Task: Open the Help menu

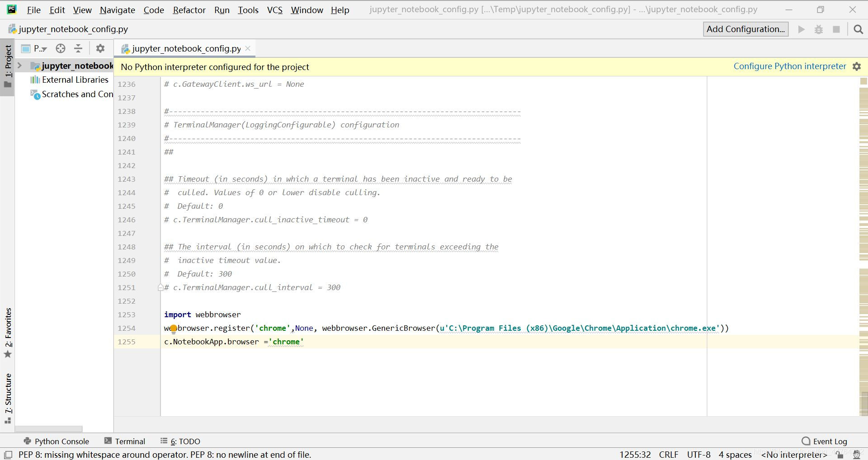Action: pos(340,10)
